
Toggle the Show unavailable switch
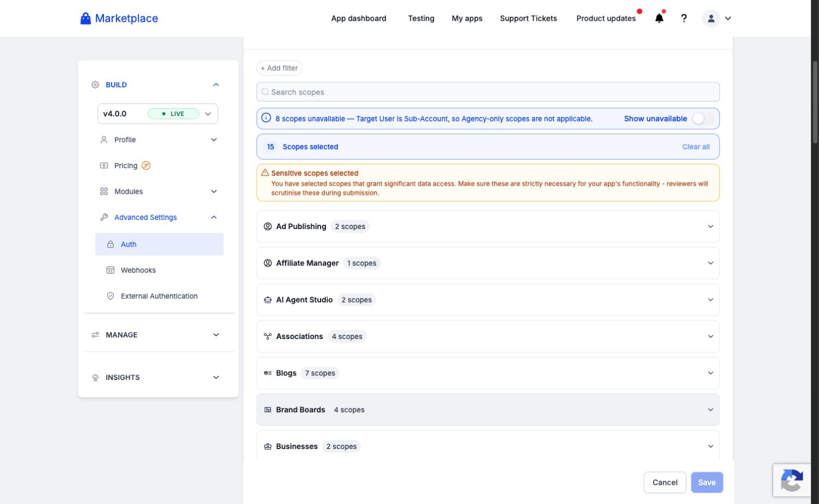(703, 119)
